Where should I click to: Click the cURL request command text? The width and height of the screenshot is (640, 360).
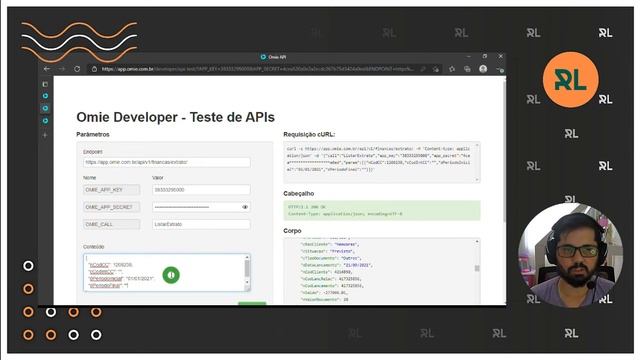(378, 159)
